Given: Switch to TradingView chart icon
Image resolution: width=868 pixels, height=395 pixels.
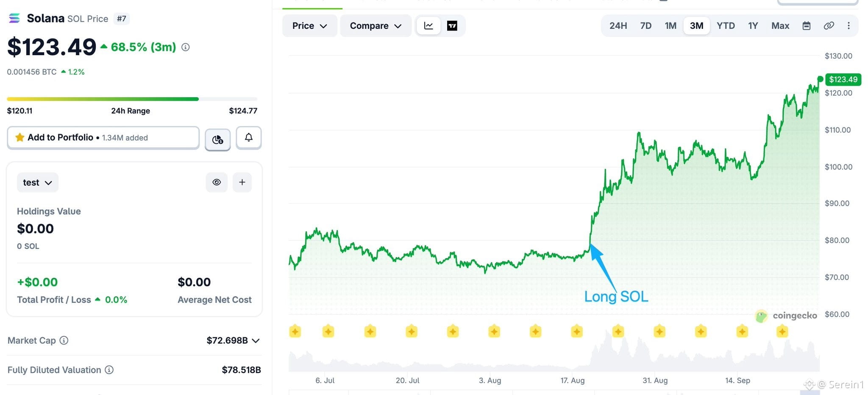Looking at the screenshot, I should [x=452, y=26].
